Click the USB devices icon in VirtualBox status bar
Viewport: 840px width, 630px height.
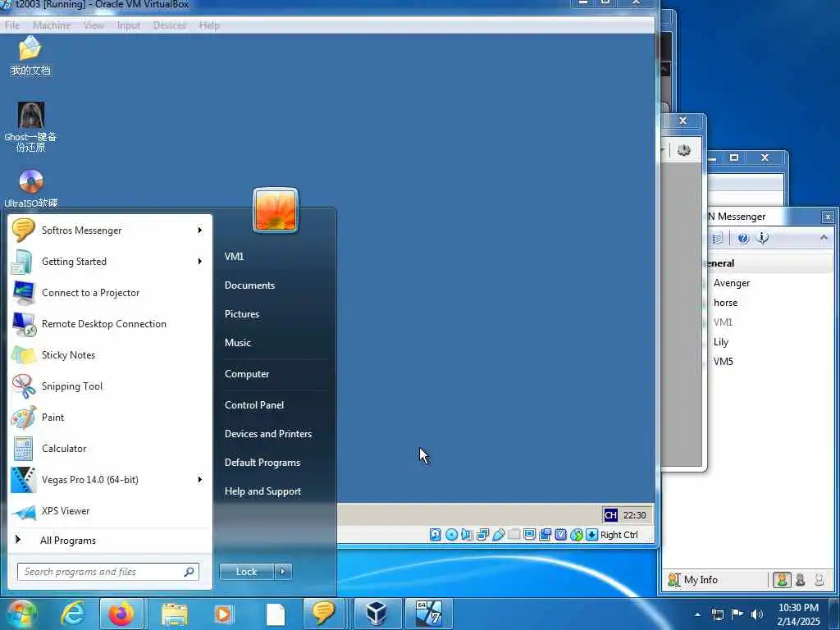click(x=498, y=535)
